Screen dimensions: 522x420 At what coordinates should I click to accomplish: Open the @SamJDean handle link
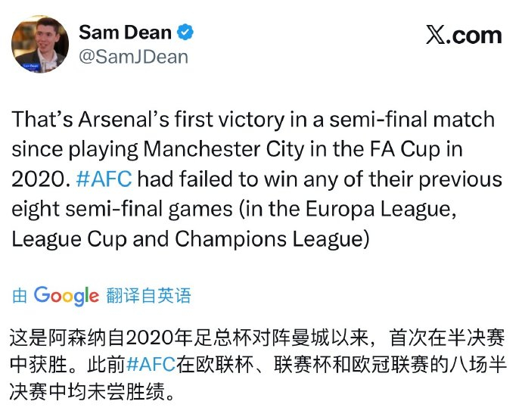click(133, 57)
